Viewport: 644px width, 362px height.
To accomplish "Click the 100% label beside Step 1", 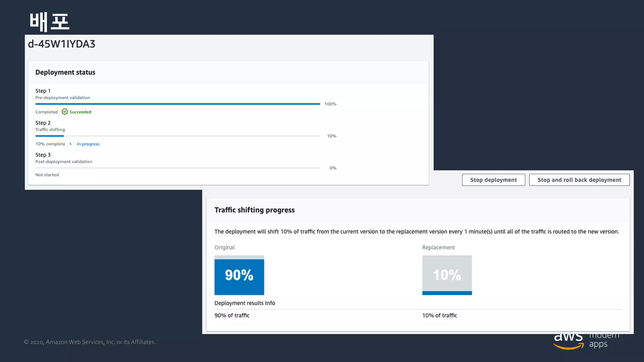I will [330, 104].
